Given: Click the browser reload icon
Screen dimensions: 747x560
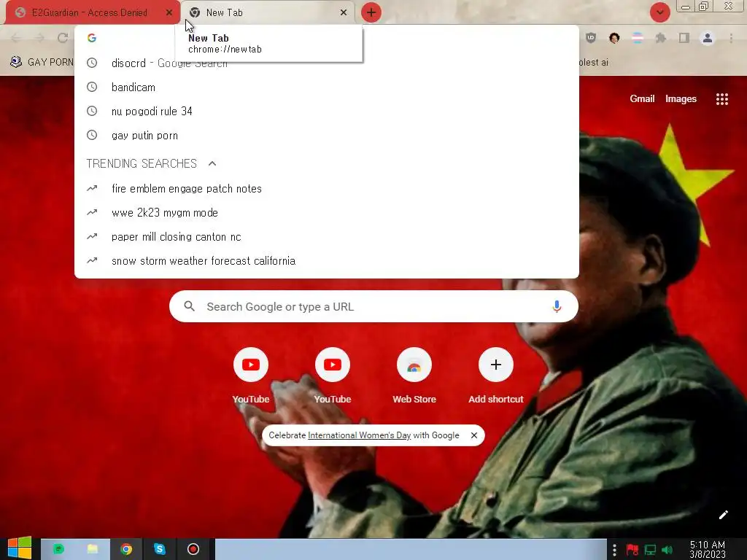Looking at the screenshot, I should [x=63, y=38].
